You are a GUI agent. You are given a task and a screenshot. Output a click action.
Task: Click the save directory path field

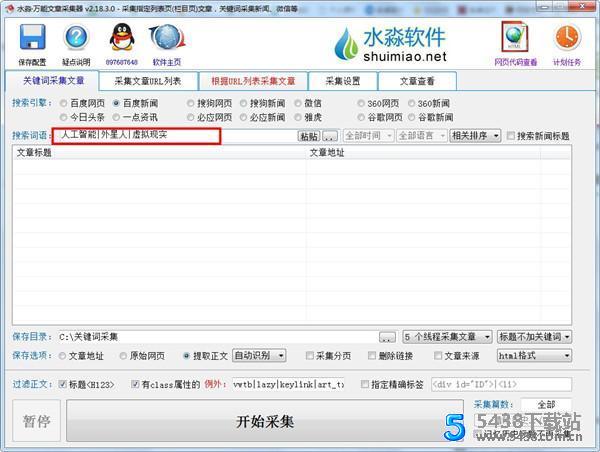pyautogui.click(x=217, y=337)
